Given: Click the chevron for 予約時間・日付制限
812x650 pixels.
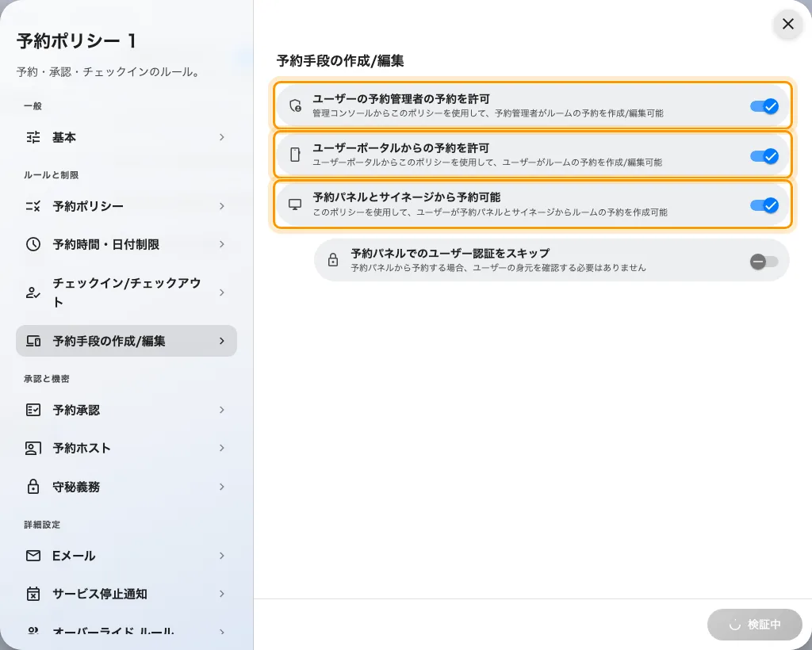Looking at the screenshot, I should coord(222,244).
